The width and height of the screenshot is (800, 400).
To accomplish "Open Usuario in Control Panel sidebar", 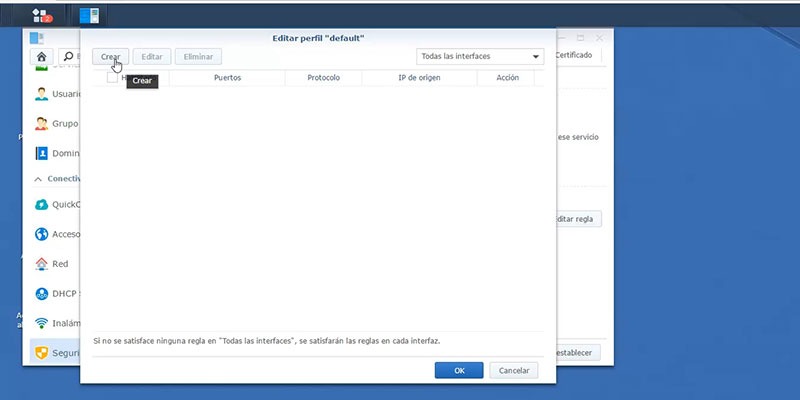I will coord(57,94).
